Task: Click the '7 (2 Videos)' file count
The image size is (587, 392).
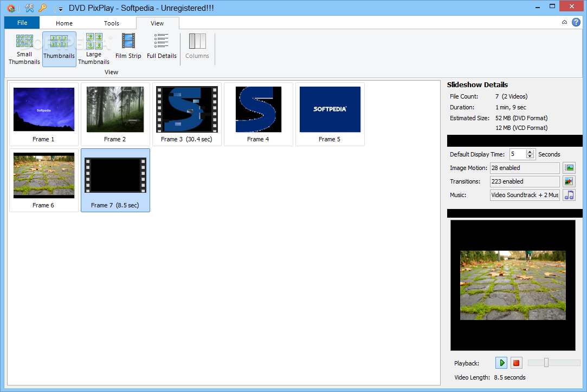Action: [x=511, y=96]
